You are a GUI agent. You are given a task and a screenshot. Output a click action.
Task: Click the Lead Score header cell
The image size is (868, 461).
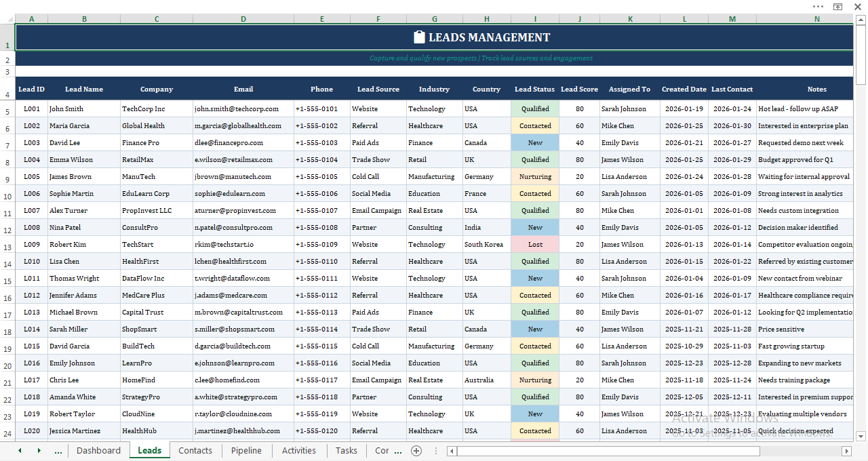(x=580, y=89)
